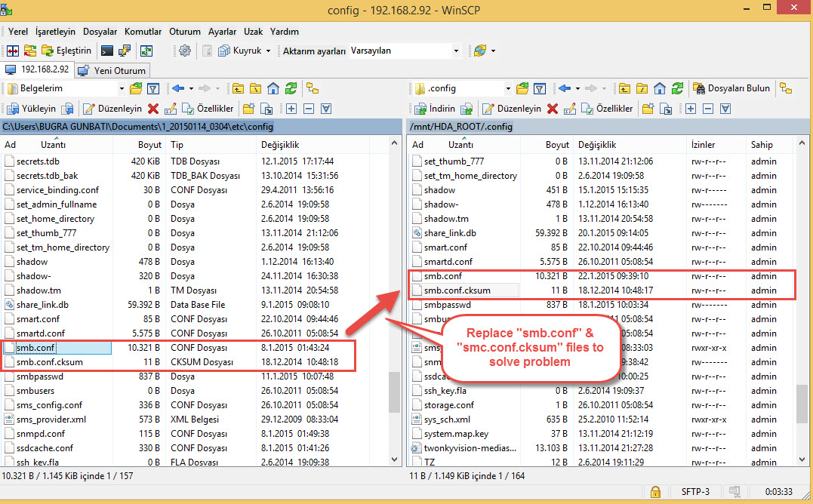Go back in the remote panel
813x504 pixels.
[565, 88]
